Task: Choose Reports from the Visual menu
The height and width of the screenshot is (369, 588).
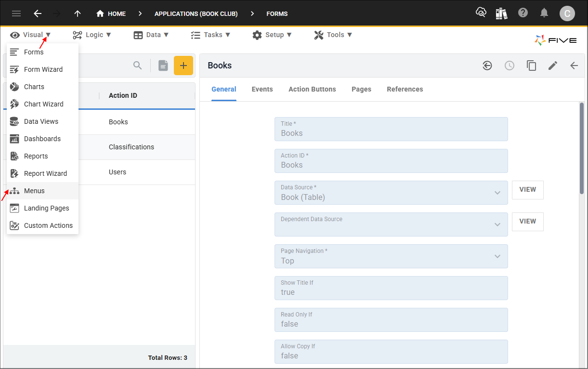Action: coord(42,156)
